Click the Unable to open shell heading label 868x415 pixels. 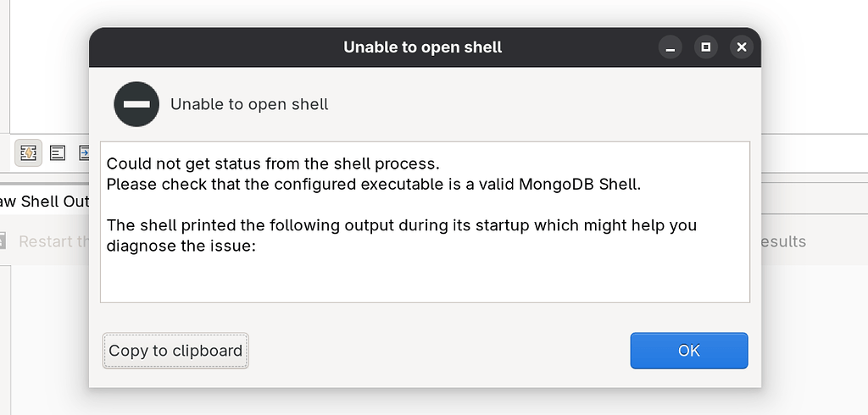pos(249,104)
